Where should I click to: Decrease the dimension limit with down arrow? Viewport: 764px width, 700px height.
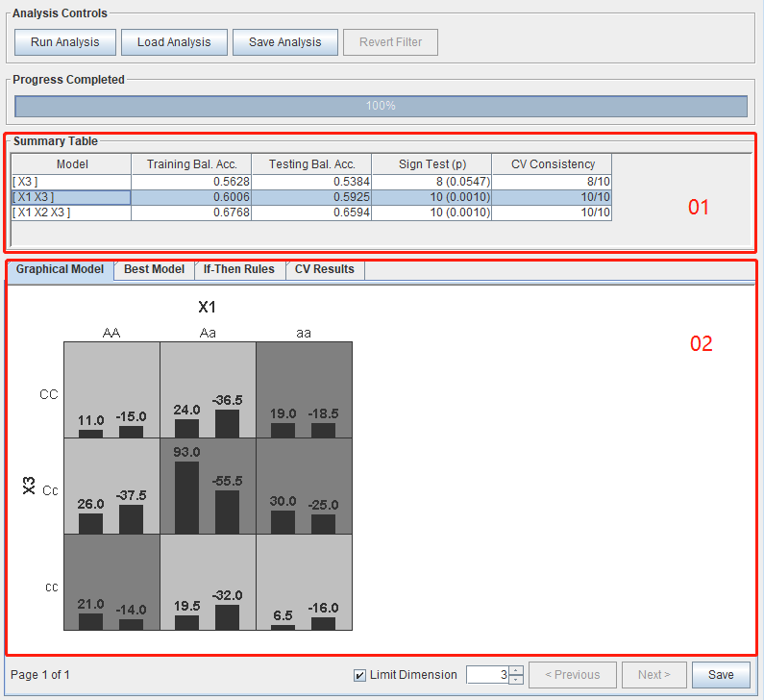pyautogui.click(x=516, y=680)
